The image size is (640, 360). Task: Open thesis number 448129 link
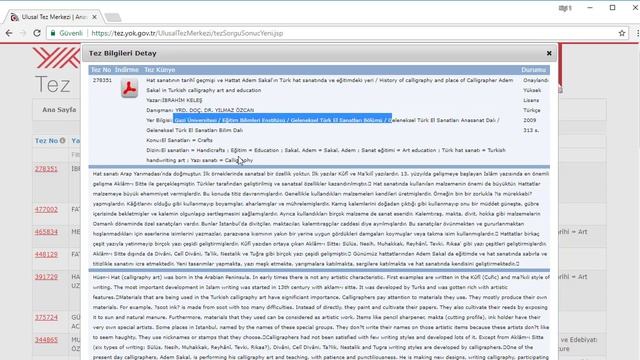[x=46, y=254]
